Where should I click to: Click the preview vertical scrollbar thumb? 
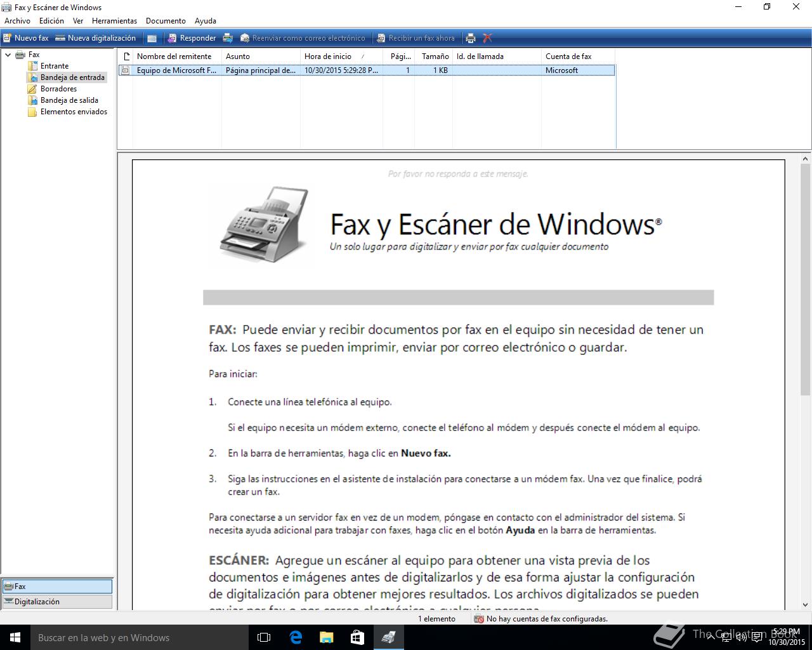[806, 281]
